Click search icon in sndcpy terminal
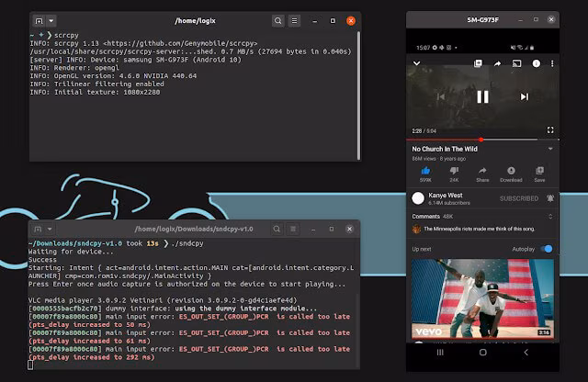The image size is (588, 382). [x=277, y=229]
